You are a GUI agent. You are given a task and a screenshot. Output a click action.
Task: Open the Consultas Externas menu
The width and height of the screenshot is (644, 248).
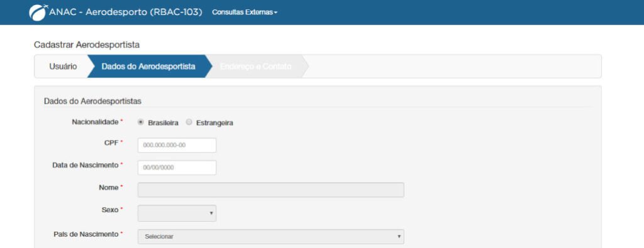click(245, 13)
